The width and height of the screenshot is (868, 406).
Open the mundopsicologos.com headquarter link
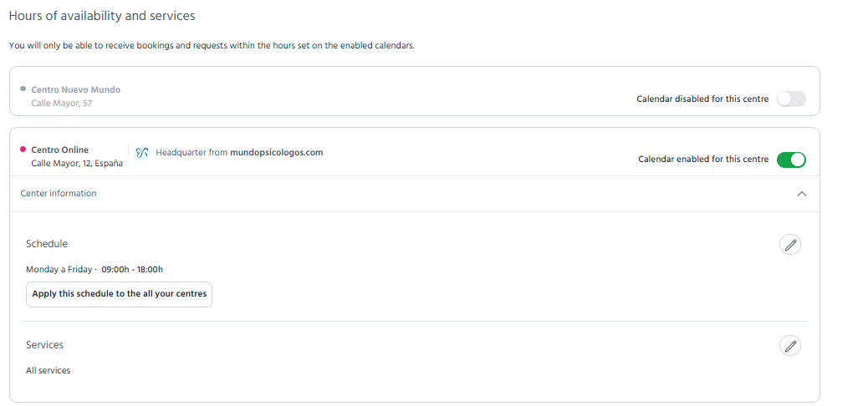click(276, 153)
